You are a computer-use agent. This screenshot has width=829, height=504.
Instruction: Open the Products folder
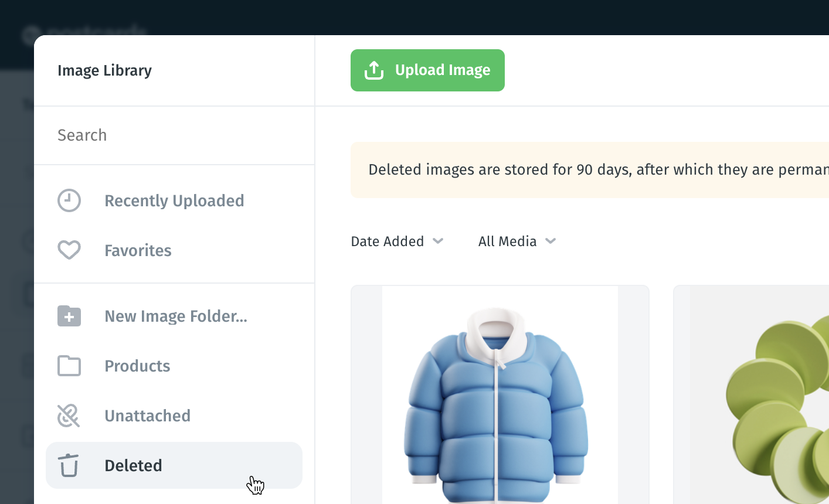pos(174,366)
